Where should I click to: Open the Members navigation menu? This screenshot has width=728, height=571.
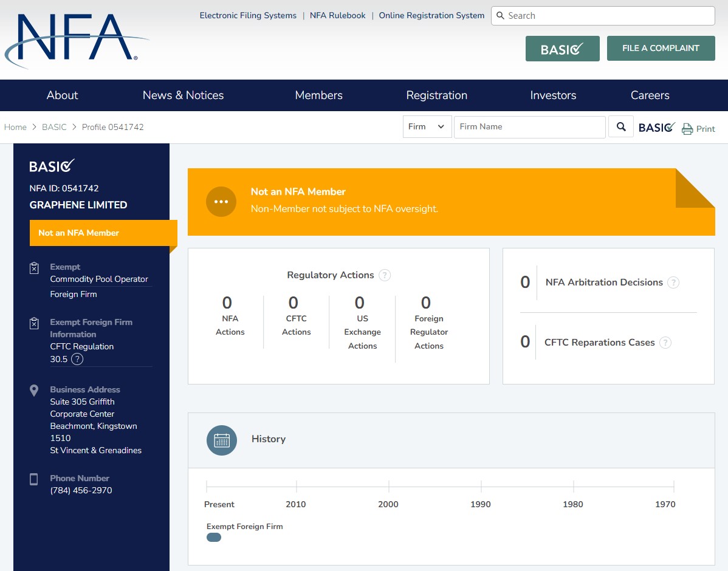coord(318,95)
